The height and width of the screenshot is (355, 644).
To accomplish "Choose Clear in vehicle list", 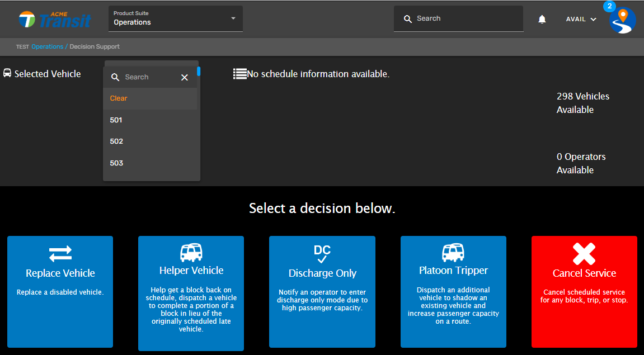I will 151,98.
